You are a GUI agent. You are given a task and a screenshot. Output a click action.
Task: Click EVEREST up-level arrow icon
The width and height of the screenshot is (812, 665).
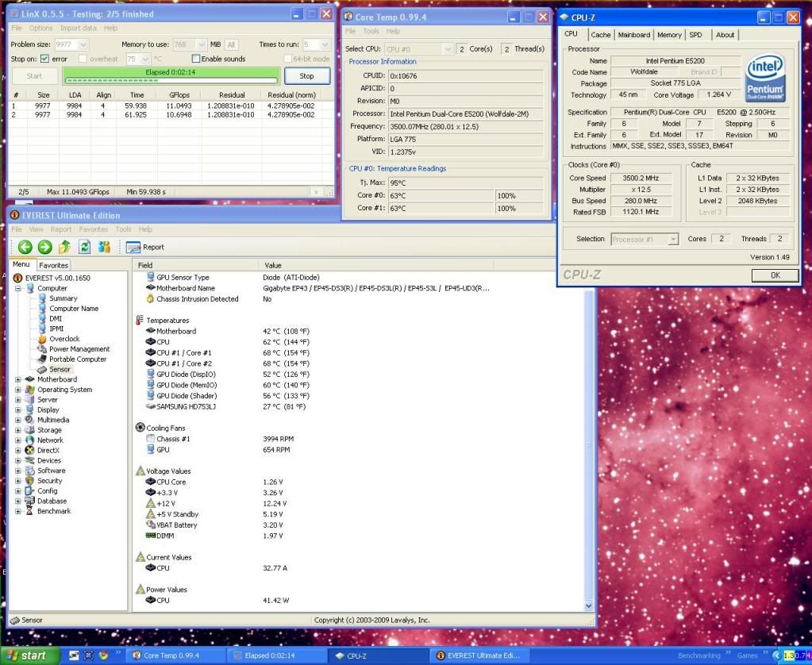click(65, 247)
